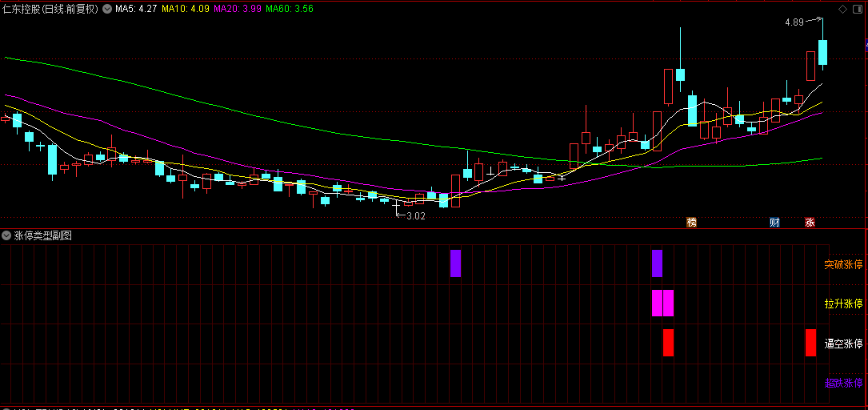This screenshot has height=410, width=868.
Task: Click the 榜 event marker on chart
Action: 691,222
